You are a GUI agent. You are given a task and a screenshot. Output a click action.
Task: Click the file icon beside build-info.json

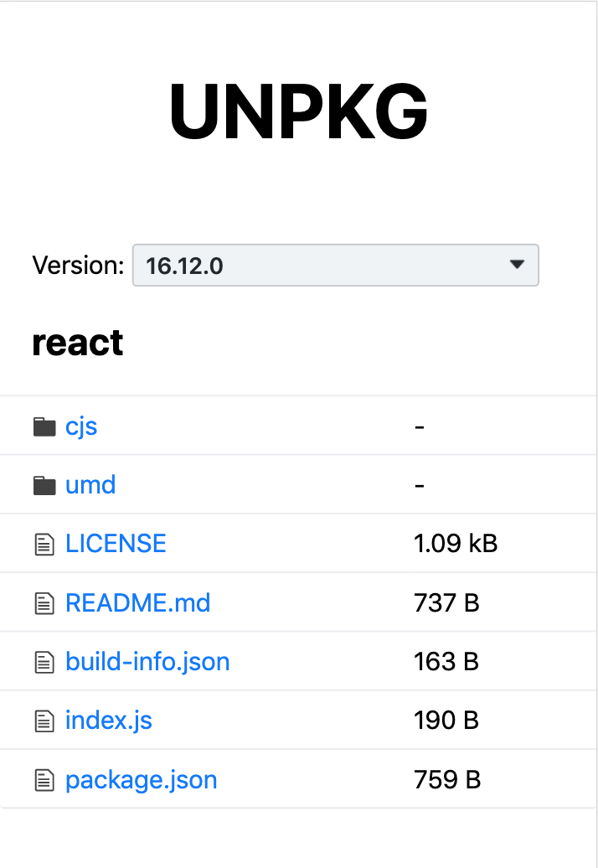(44, 662)
